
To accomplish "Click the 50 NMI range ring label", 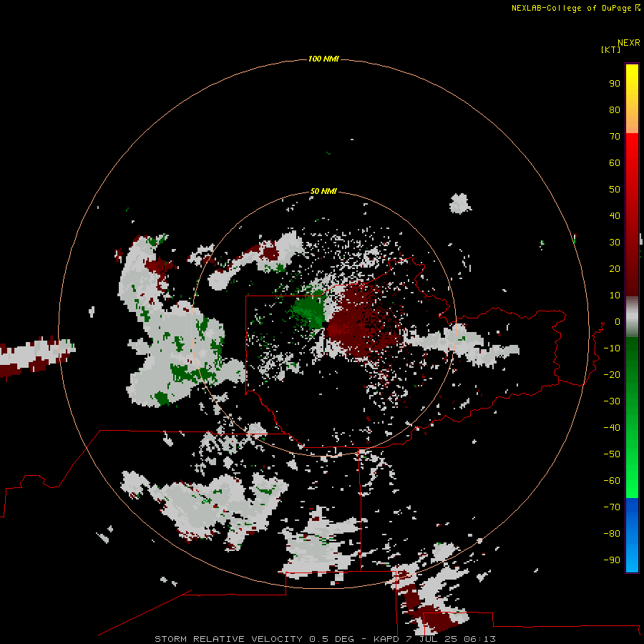I will [x=323, y=191].
